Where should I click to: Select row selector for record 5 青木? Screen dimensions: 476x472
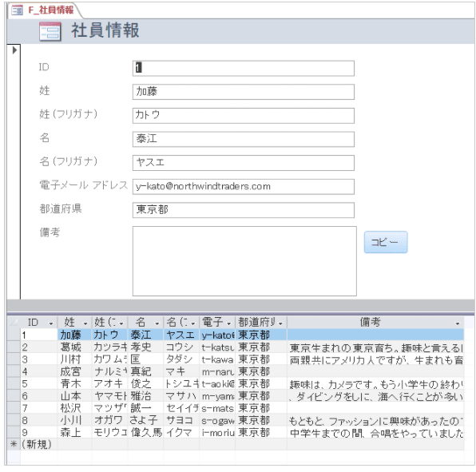click(x=14, y=383)
